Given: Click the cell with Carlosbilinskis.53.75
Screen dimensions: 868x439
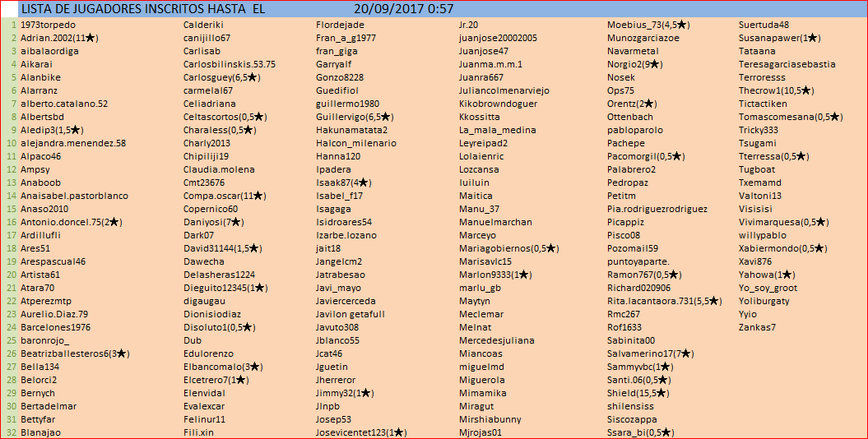Looking at the screenshot, I should pos(229,64).
